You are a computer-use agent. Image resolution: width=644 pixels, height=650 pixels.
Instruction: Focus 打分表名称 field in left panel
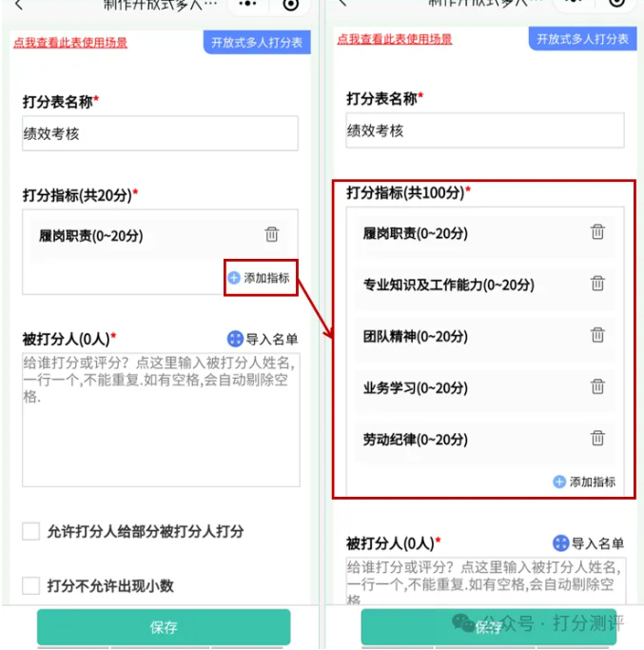(160, 133)
